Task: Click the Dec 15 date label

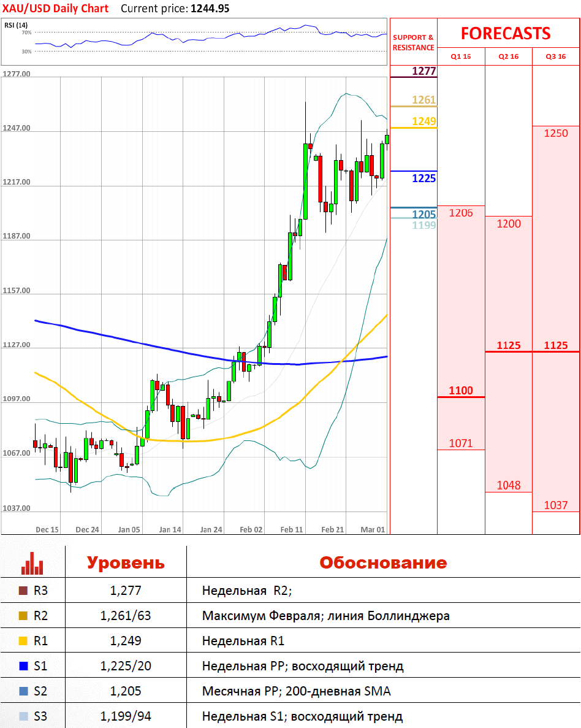Action: tap(47, 530)
